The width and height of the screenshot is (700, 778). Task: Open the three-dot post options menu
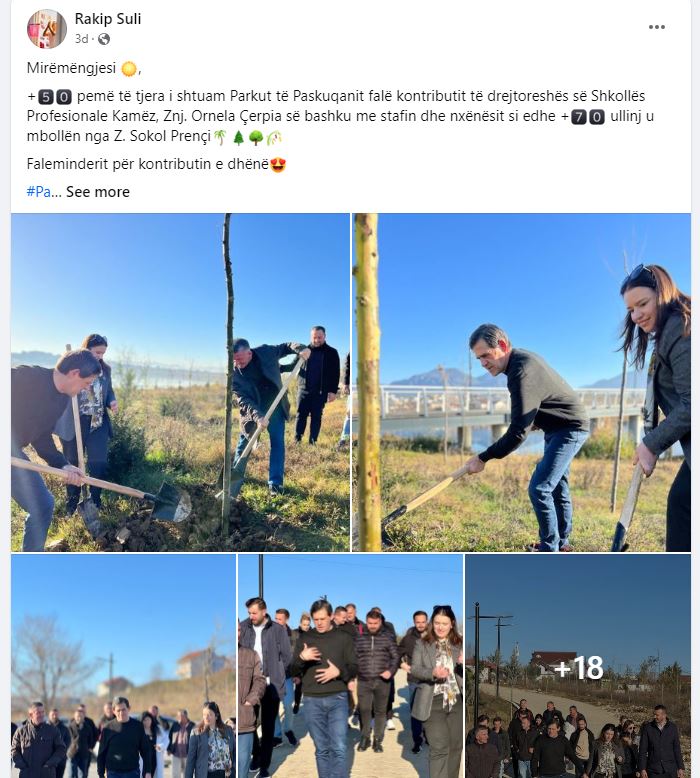coord(656,27)
